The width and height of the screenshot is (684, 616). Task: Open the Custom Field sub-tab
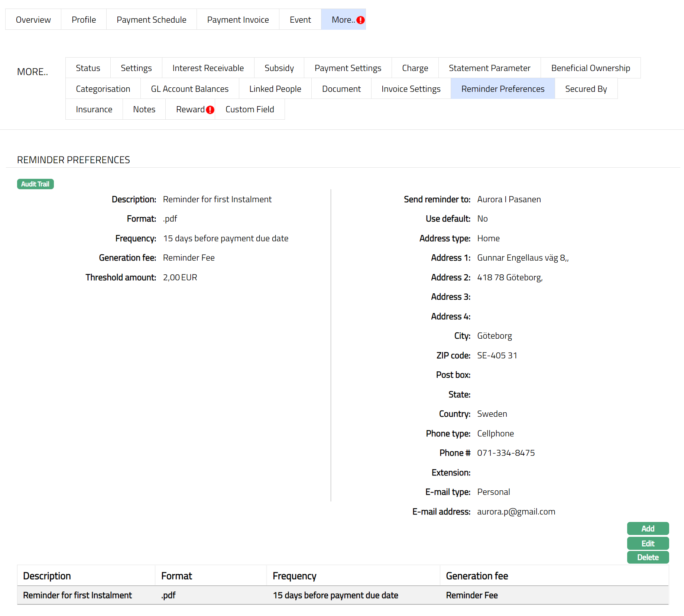click(250, 109)
